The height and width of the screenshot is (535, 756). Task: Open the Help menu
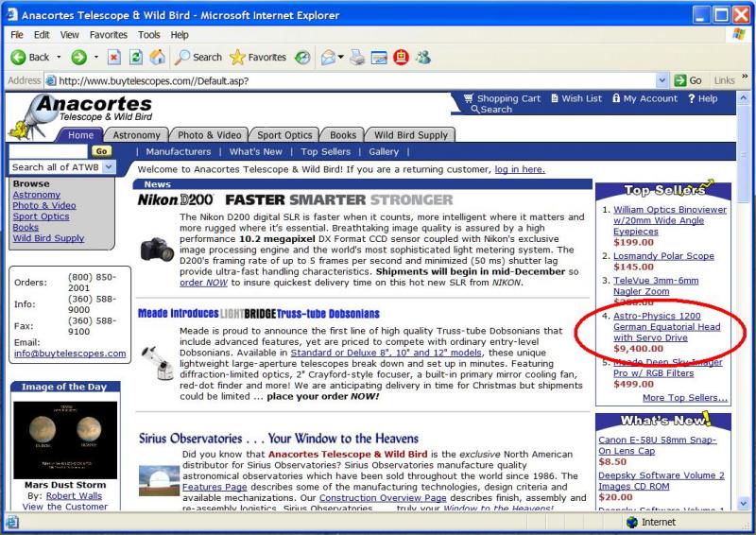(180, 35)
